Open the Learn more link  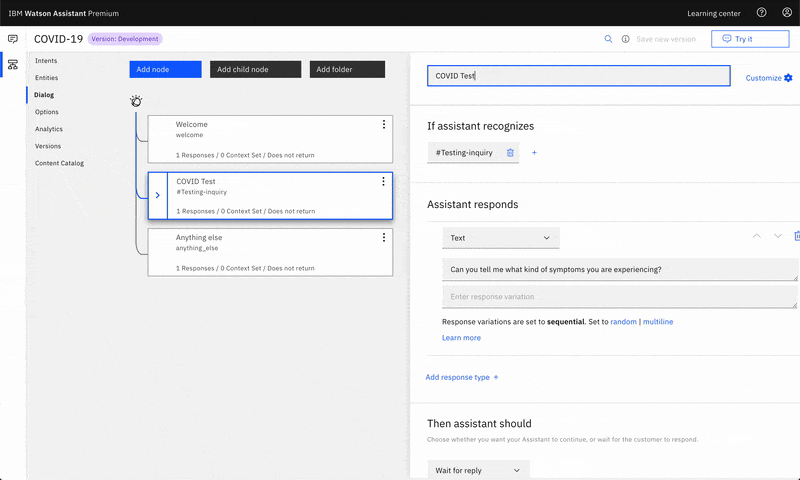(x=461, y=338)
